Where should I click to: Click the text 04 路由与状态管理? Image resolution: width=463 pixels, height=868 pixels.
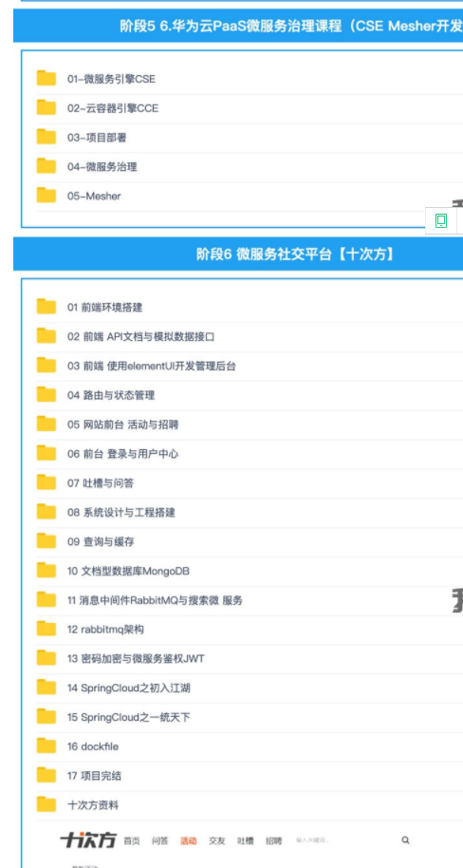(x=111, y=395)
